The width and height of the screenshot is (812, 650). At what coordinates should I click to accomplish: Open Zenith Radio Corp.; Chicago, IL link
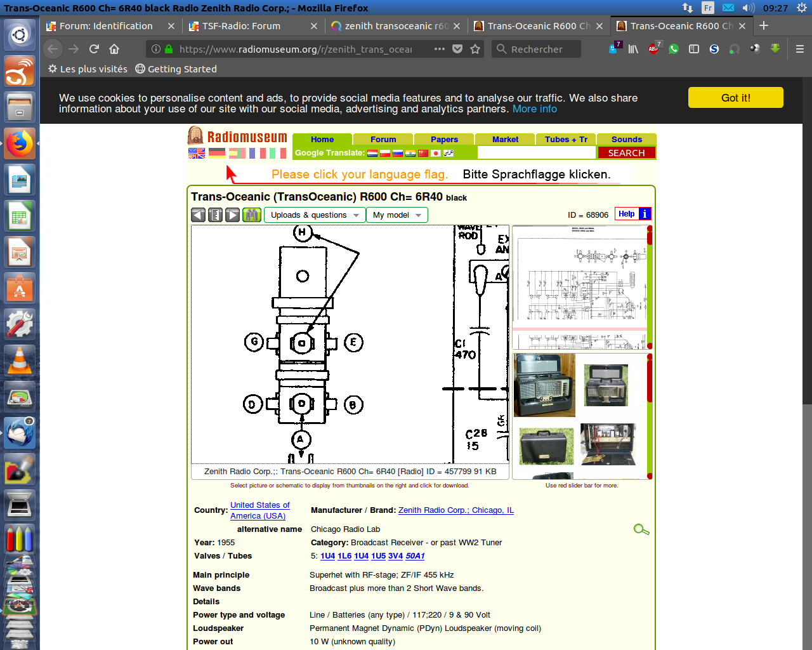point(456,510)
